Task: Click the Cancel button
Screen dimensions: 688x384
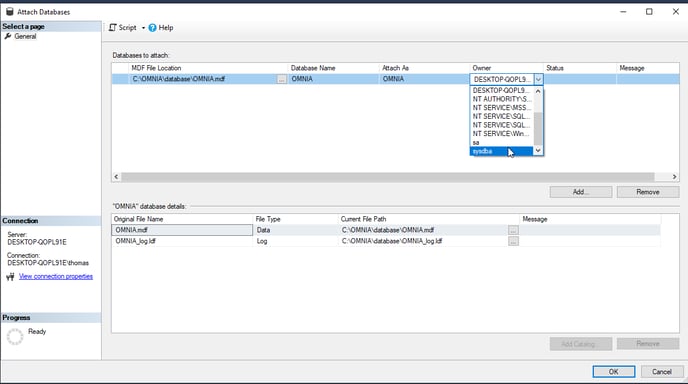Action: click(661, 372)
